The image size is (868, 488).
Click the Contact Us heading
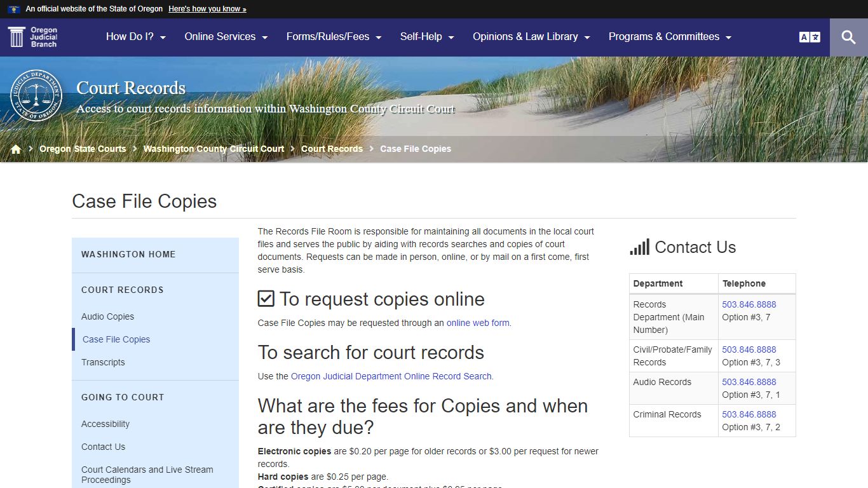695,247
